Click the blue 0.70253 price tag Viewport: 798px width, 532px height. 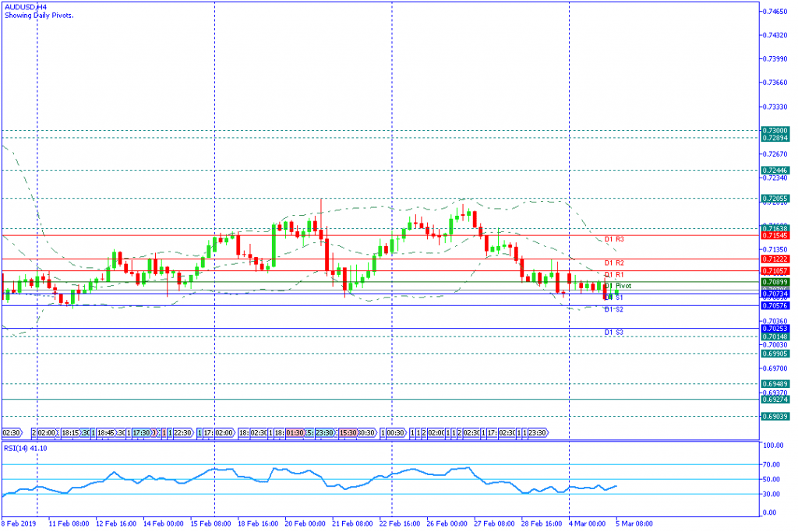(x=775, y=329)
